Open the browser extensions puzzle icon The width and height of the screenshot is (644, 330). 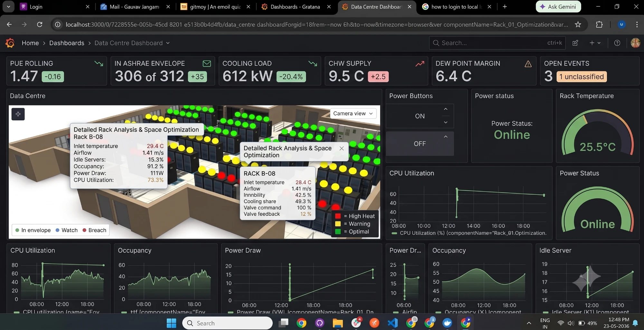click(599, 24)
